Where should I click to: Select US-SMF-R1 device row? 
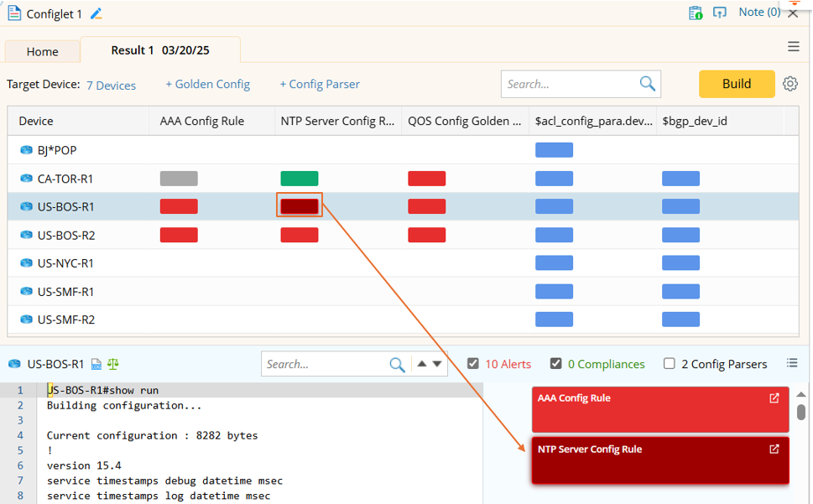pos(403,292)
